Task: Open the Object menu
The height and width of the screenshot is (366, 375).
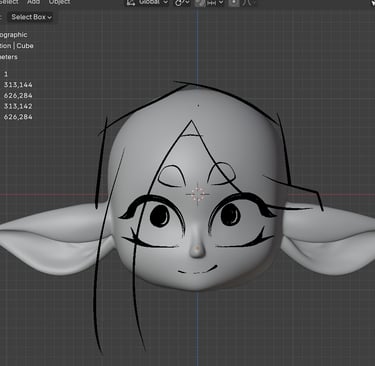Action: [60, 2]
